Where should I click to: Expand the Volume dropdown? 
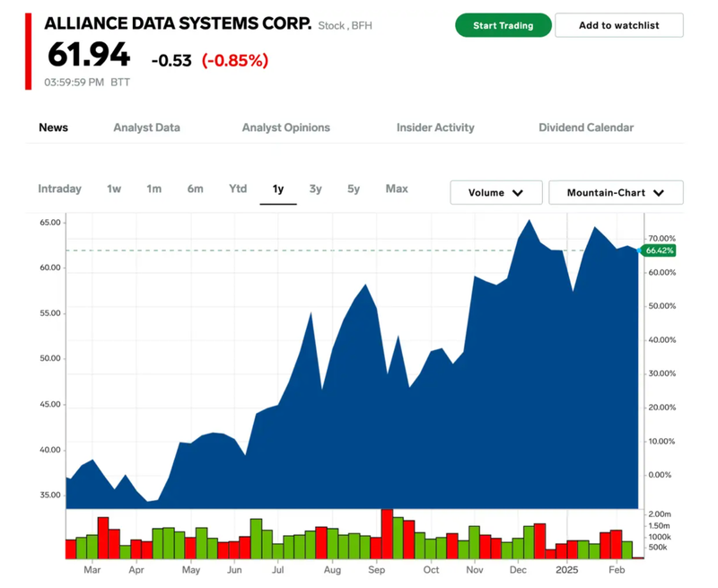tap(495, 192)
